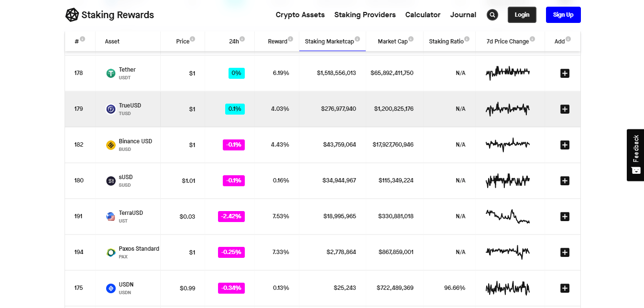644x308 pixels.
Task: Sort table by Reward column header
Action: pyautogui.click(x=277, y=42)
